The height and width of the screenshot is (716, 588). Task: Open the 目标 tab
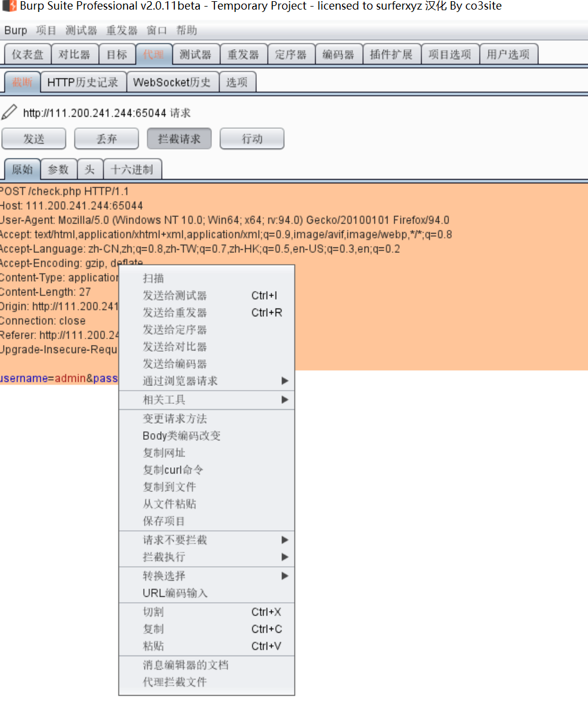[x=117, y=53]
